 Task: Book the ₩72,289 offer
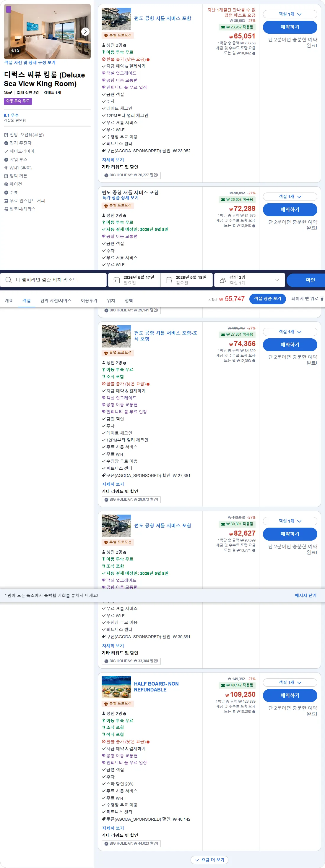click(290, 210)
